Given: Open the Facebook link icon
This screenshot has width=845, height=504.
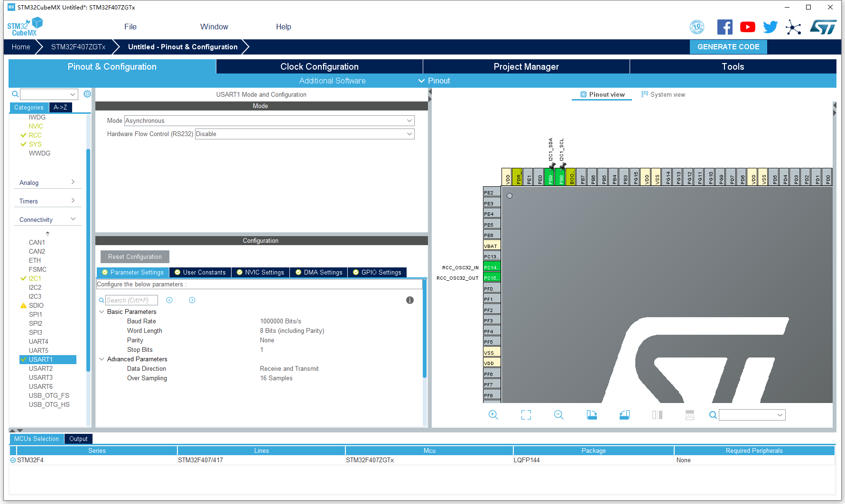Looking at the screenshot, I should (x=724, y=27).
